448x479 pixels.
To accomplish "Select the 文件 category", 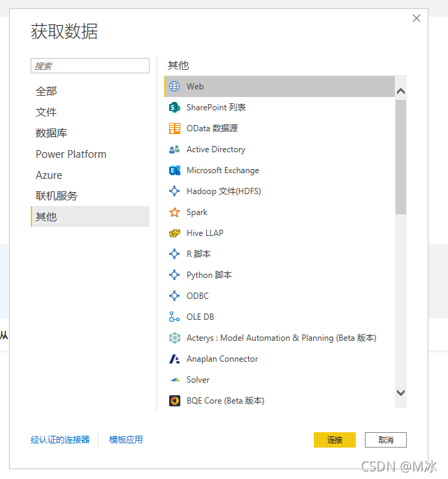I will (90, 112).
